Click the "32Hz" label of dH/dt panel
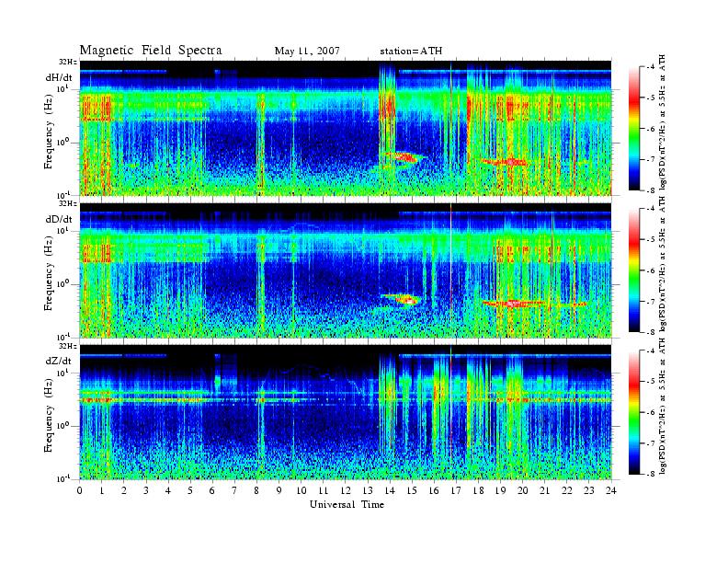The width and height of the screenshot is (728, 563). click(x=68, y=62)
